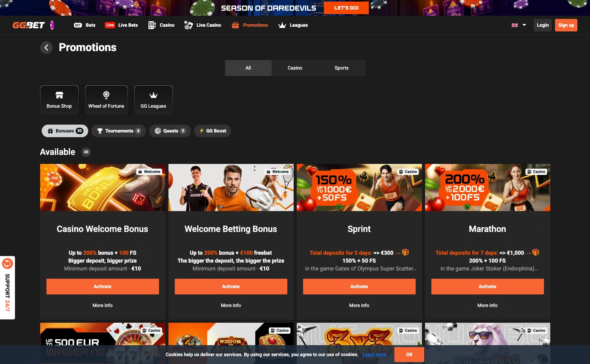Expand the language dropdown arrow
This screenshot has height=364, width=590.
point(524,25)
